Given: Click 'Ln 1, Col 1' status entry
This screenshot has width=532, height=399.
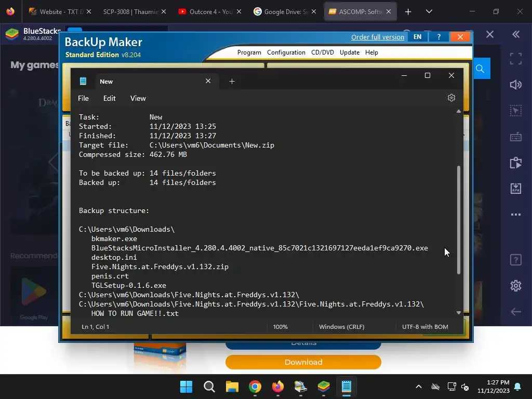Looking at the screenshot, I should coord(96,327).
